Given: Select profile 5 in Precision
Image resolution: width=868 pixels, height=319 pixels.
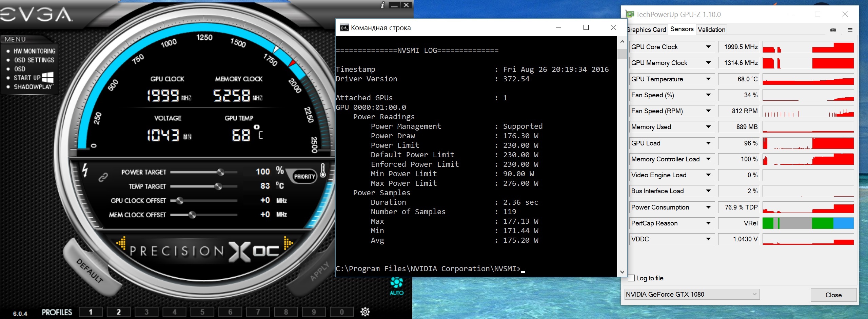Looking at the screenshot, I should pos(202,312).
